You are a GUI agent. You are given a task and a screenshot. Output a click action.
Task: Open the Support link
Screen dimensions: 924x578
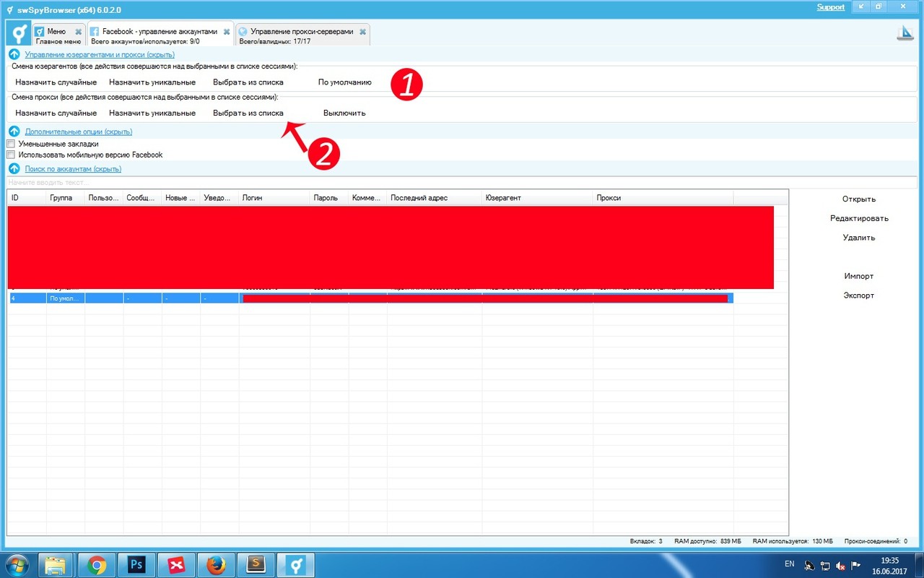[x=831, y=7]
